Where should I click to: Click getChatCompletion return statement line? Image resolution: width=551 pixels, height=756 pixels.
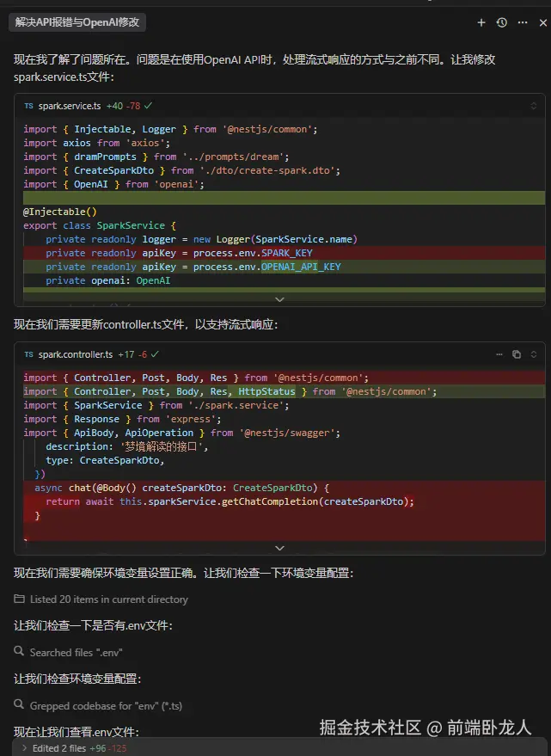point(230,502)
